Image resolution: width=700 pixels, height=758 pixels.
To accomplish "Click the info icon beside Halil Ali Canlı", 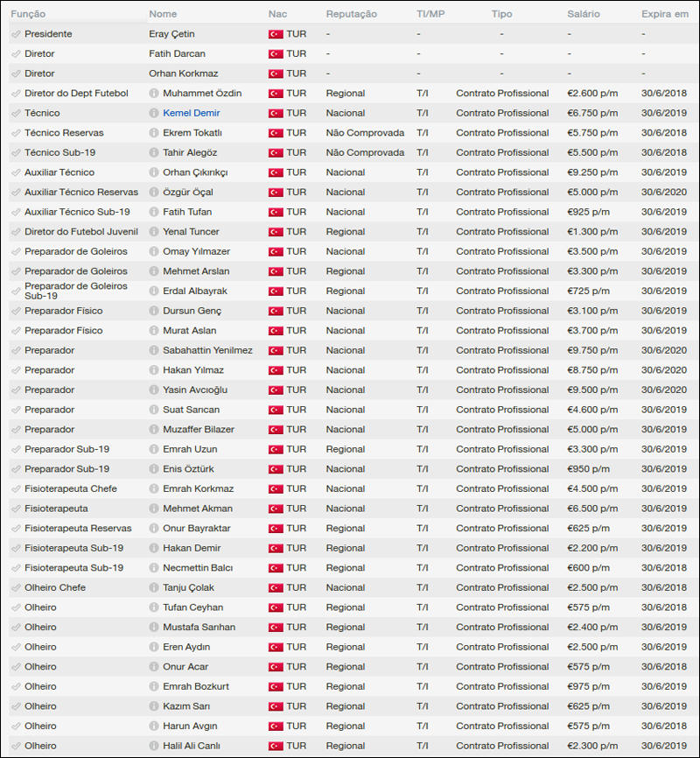I will click(154, 746).
